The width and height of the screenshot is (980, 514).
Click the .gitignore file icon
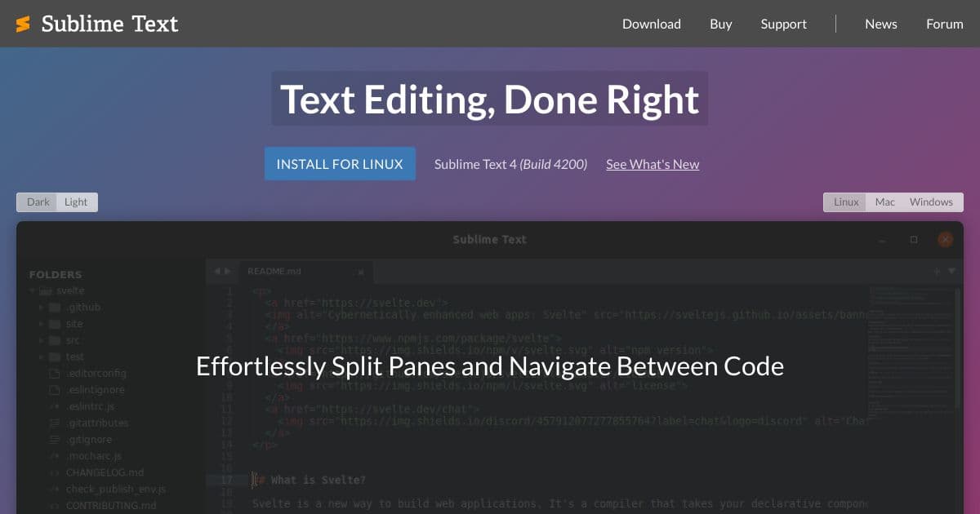(54, 440)
